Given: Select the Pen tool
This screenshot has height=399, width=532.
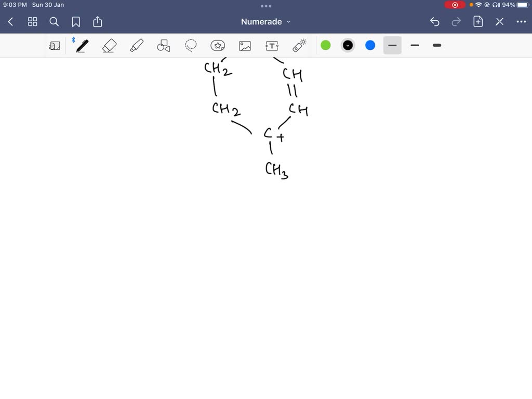Looking at the screenshot, I should [x=82, y=45].
